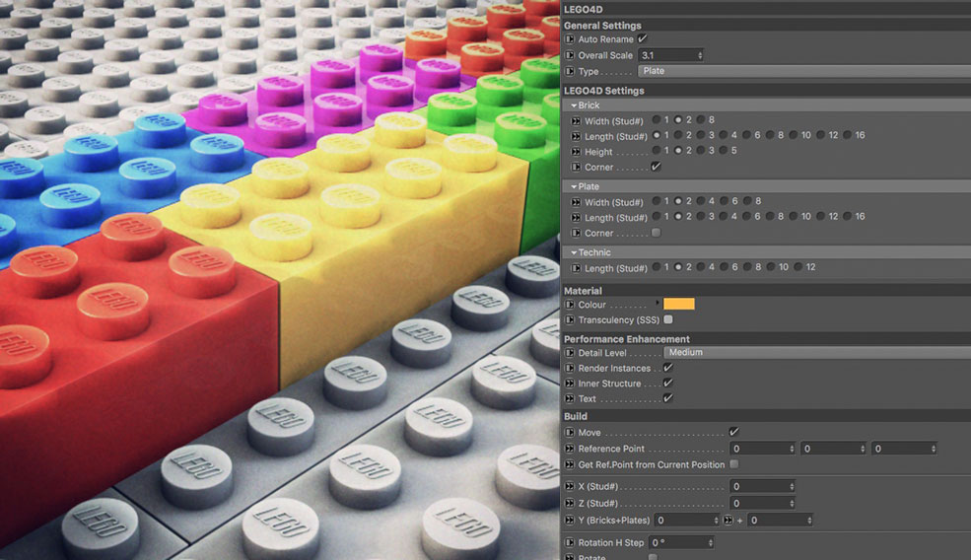The width and height of the screenshot is (971, 560).
Task: Click the keyframe icon beside Brick Corner
Action: pyautogui.click(x=576, y=168)
